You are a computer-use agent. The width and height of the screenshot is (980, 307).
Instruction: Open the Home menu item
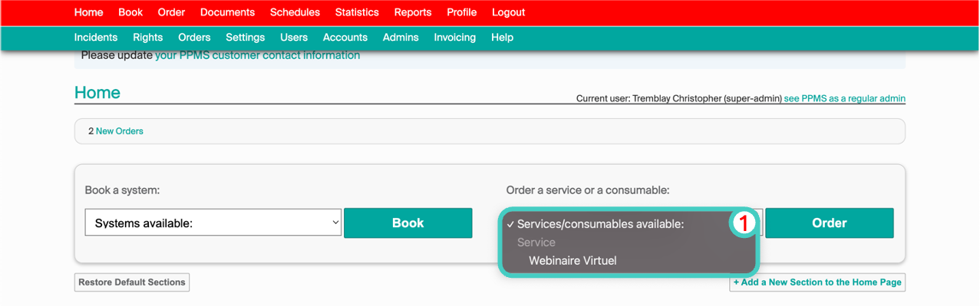pos(88,12)
